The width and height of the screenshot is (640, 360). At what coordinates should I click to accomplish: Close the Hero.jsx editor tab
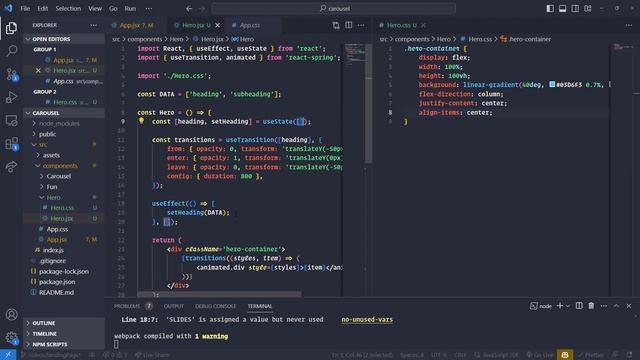(x=218, y=25)
